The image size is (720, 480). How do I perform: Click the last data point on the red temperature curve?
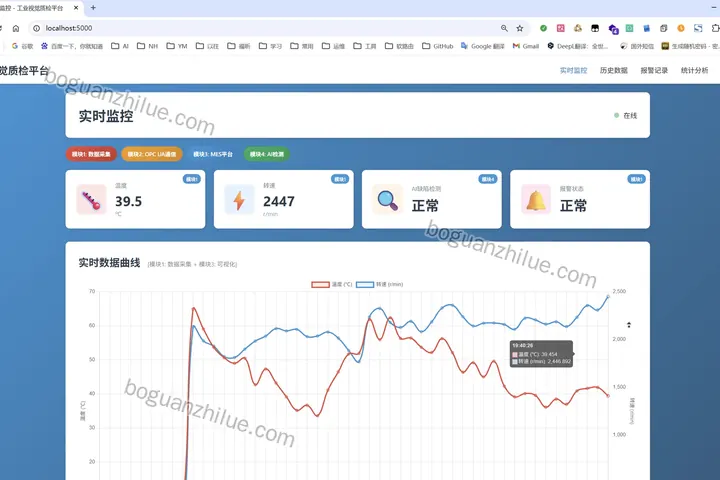pos(608,395)
